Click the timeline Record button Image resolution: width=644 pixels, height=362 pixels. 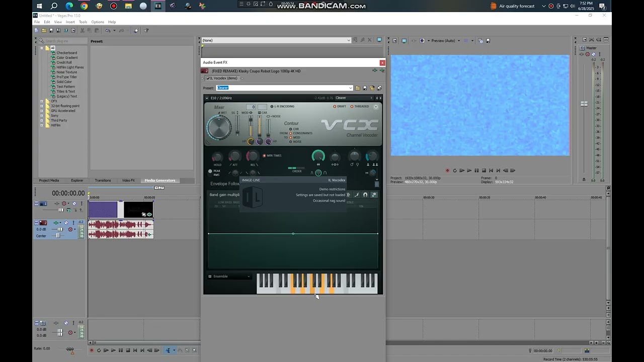point(91,350)
